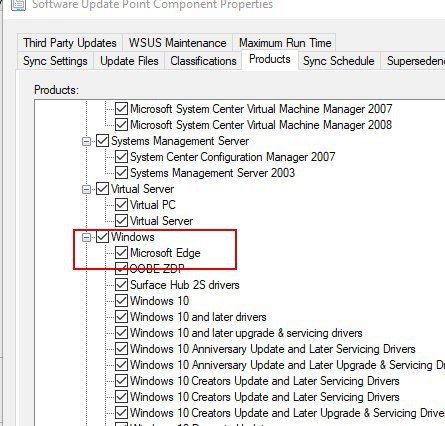
Task: Uncheck Microsoft System Center Virtual Machine Manager 2007
Action: 121,109
